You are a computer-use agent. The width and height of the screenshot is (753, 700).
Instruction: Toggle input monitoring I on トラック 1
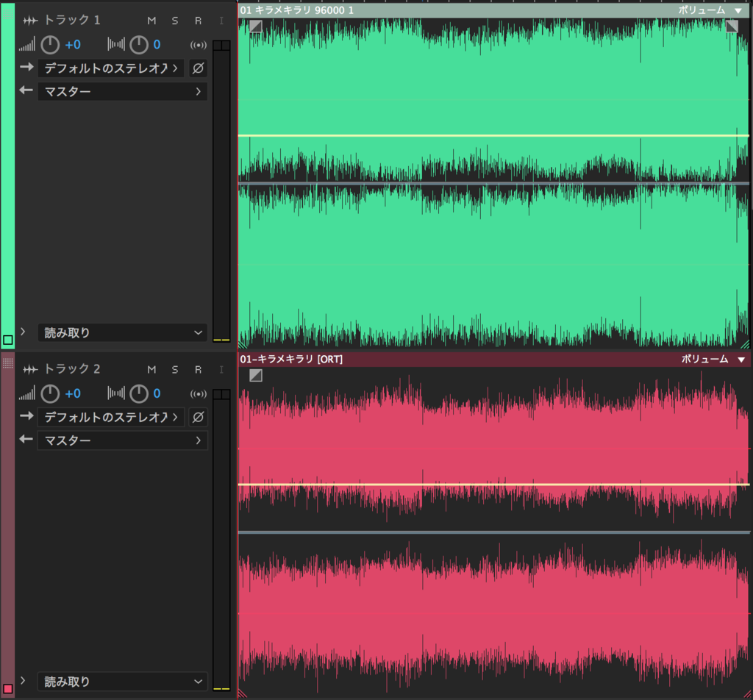[x=221, y=21]
